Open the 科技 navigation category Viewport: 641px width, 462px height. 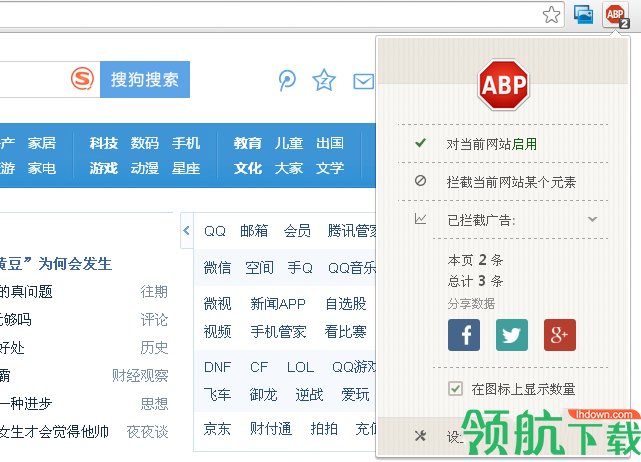[104, 143]
